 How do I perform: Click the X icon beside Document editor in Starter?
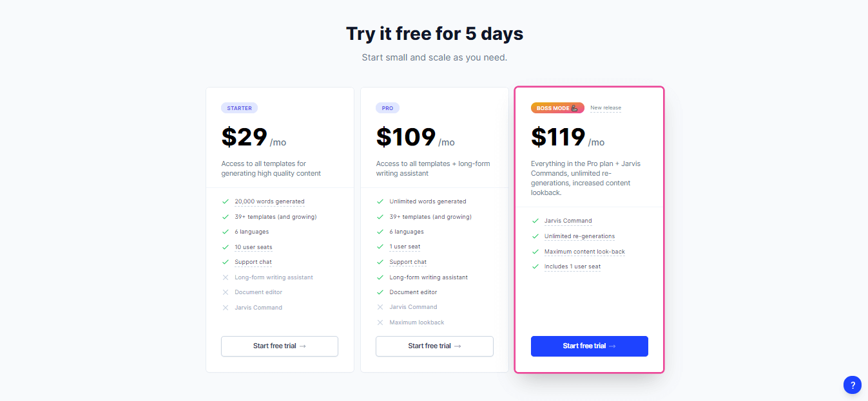coord(225,292)
